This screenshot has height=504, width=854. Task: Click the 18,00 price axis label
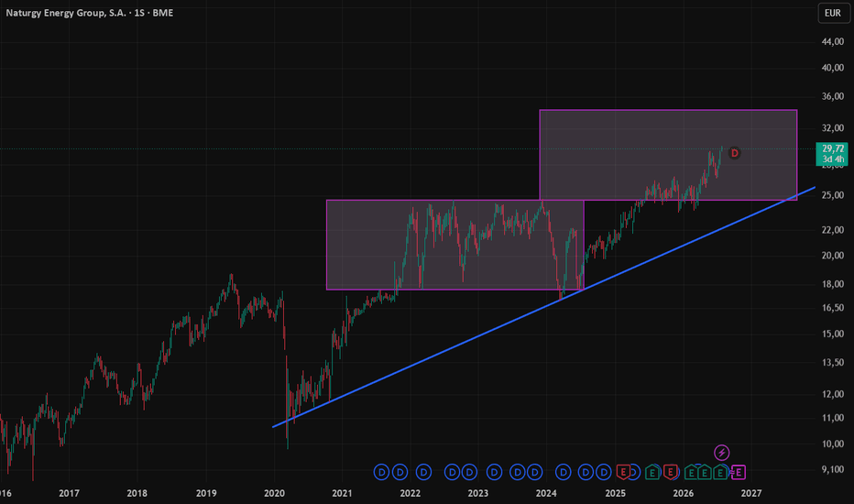(833, 284)
